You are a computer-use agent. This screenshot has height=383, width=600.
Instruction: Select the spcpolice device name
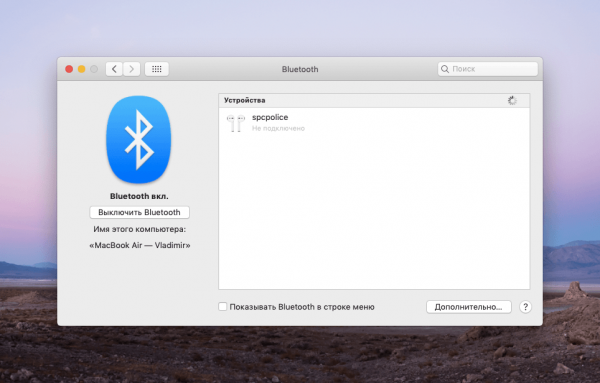pyautogui.click(x=270, y=117)
